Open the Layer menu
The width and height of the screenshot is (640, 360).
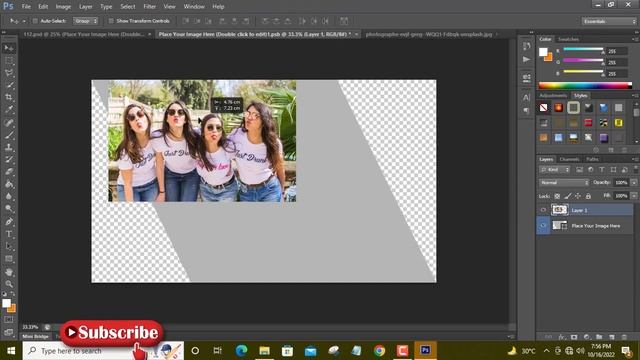point(85,7)
